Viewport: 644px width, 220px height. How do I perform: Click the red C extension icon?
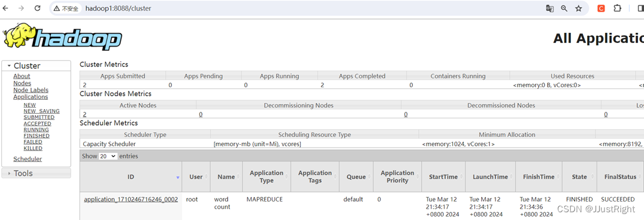click(601, 8)
